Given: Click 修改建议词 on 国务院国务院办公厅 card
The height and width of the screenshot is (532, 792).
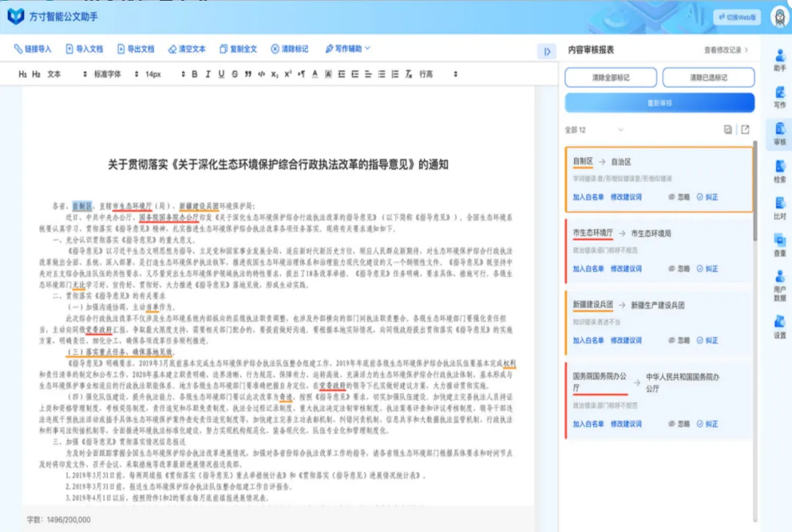Looking at the screenshot, I should (626, 424).
